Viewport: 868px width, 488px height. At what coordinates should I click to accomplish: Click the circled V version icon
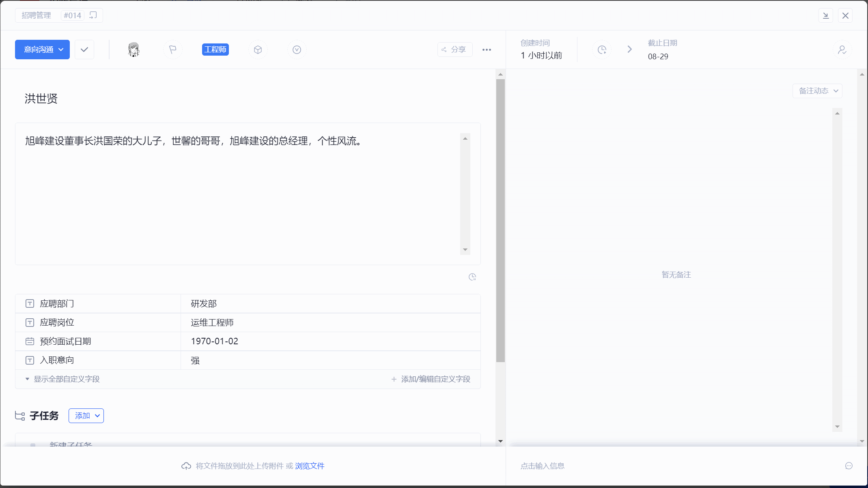[297, 49]
